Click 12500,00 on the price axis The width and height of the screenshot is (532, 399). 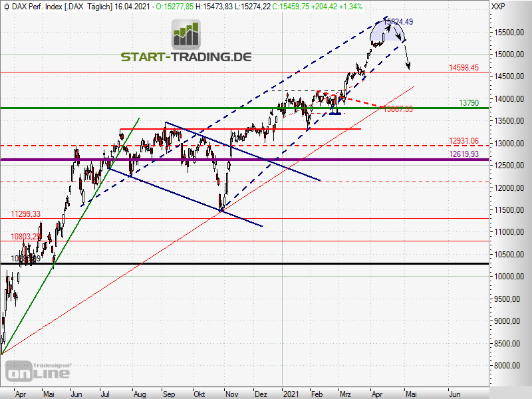coord(509,166)
